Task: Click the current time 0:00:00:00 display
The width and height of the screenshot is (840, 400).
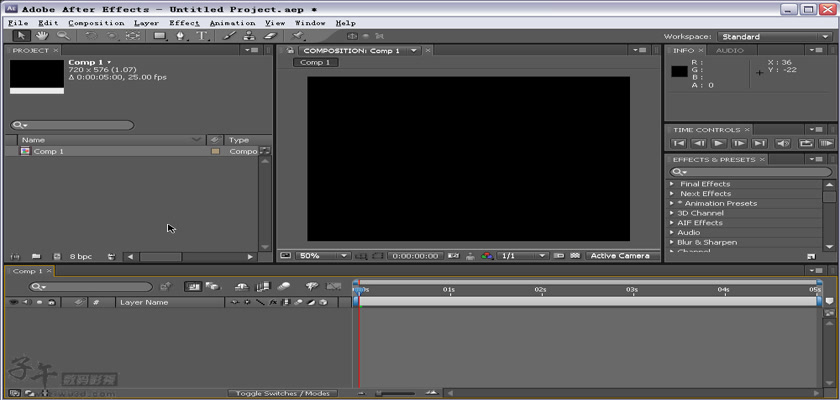Action: click(415, 256)
